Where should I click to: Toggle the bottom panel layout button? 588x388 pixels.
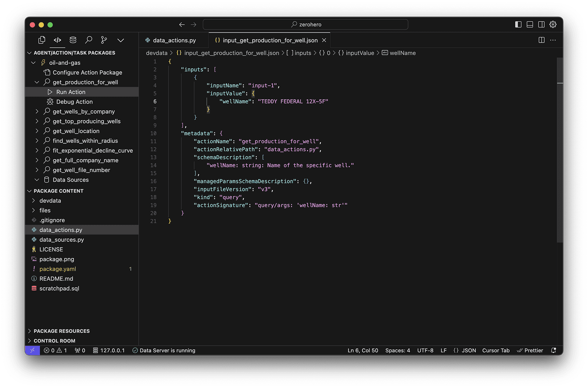[530, 25]
